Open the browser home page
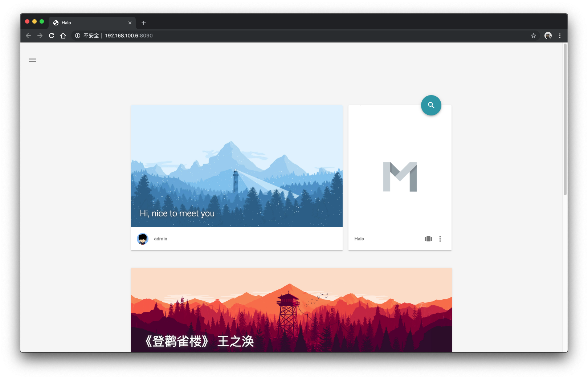Image resolution: width=588 pixels, height=379 pixels. 63,36
